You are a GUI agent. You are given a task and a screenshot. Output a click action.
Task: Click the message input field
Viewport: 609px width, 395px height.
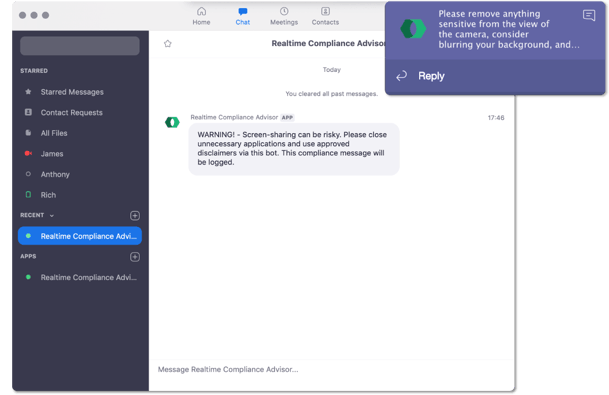click(332, 369)
